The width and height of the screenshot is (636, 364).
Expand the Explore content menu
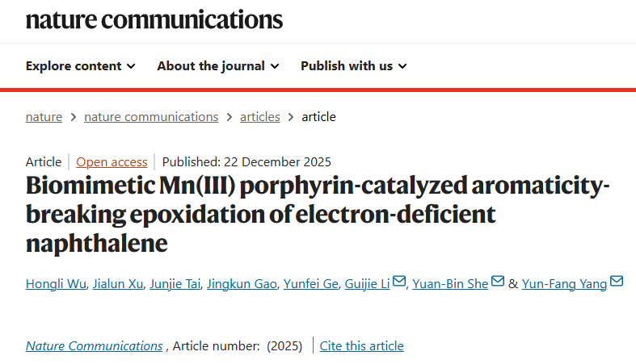click(81, 66)
